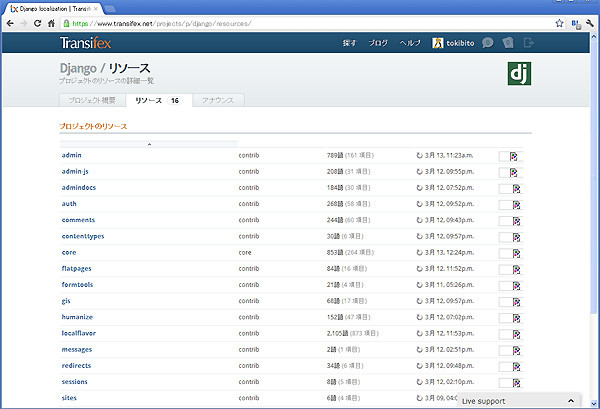Click translate icon for localflavor row
Viewport: 600px width, 409px height.
tap(516, 334)
